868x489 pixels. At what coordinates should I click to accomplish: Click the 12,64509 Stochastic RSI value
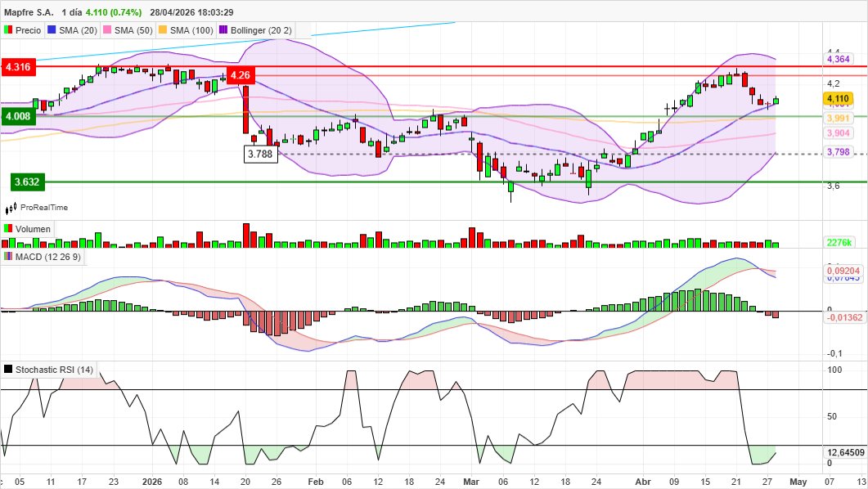pos(845,452)
